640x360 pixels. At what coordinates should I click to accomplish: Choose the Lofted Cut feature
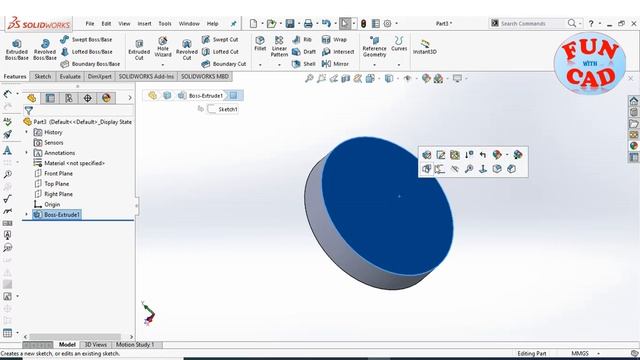click(220, 52)
